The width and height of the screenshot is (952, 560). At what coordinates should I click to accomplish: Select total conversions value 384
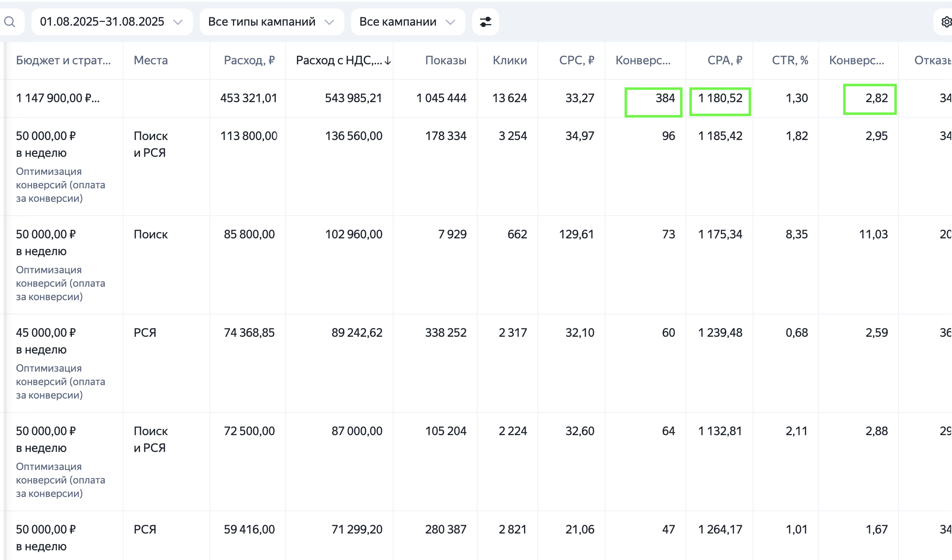(x=665, y=98)
